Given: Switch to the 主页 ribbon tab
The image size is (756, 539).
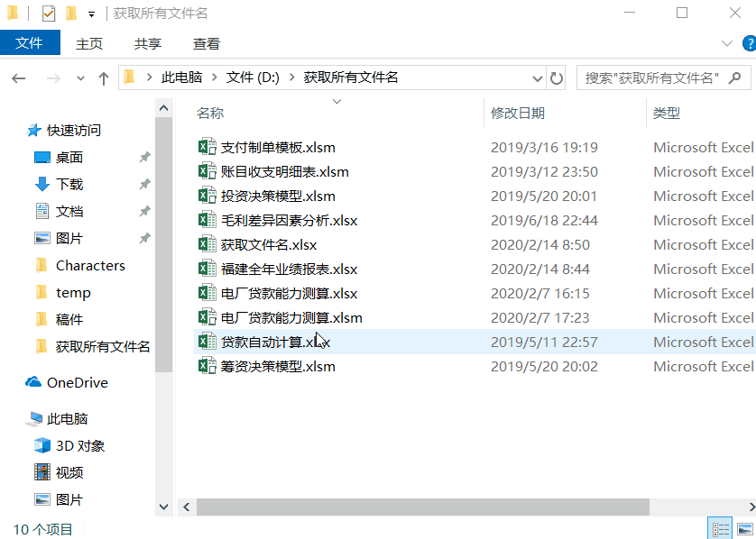Looking at the screenshot, I should click(x=89, y=44).
